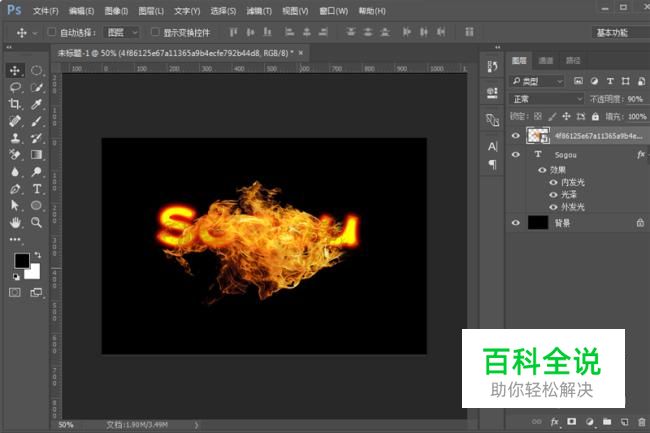Image resolution: width=650 pixels, height=433 pixels.
Task: Switch to the Paths (路径) tab
Action: point(573,60)
